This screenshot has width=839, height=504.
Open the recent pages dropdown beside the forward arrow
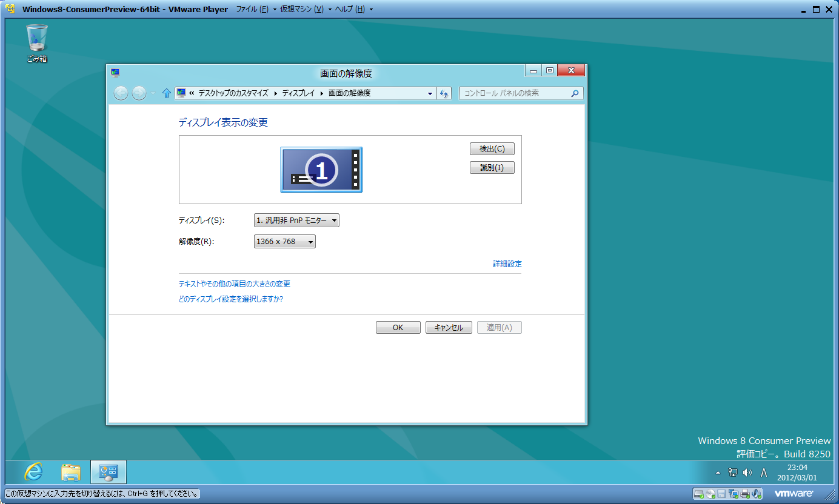point(153,93)
